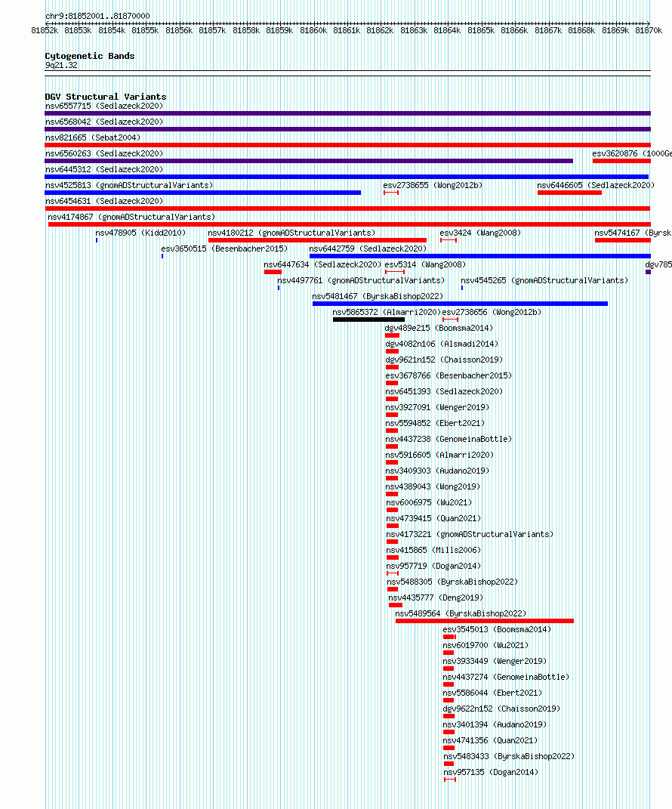Open the nsv957719 (Dogan2014) label
This screenshot has width=672, height=809.
[433, 566]
